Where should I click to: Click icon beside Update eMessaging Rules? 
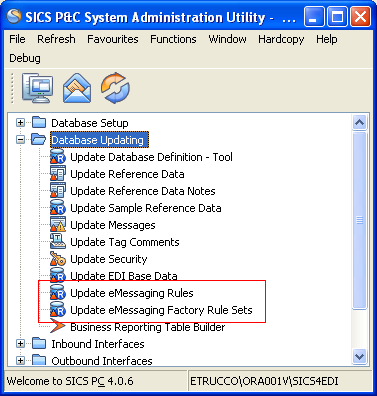coord(58,292)
